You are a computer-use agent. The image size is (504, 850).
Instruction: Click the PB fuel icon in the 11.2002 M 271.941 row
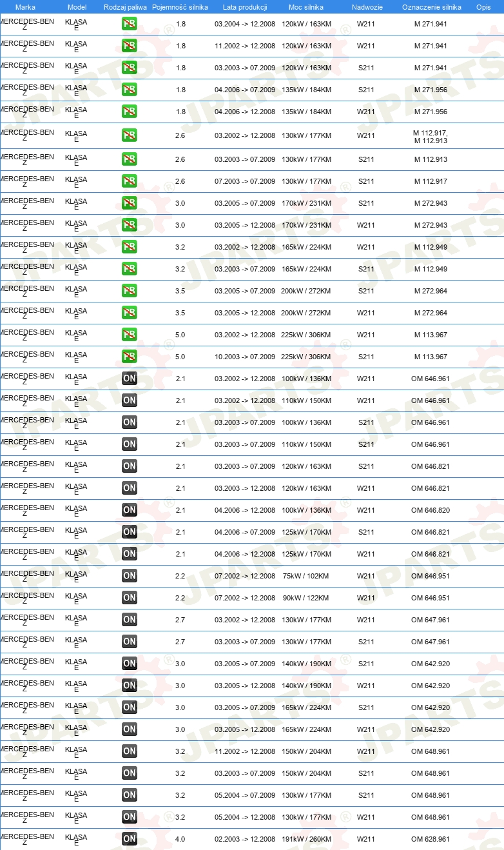(129, 46)
